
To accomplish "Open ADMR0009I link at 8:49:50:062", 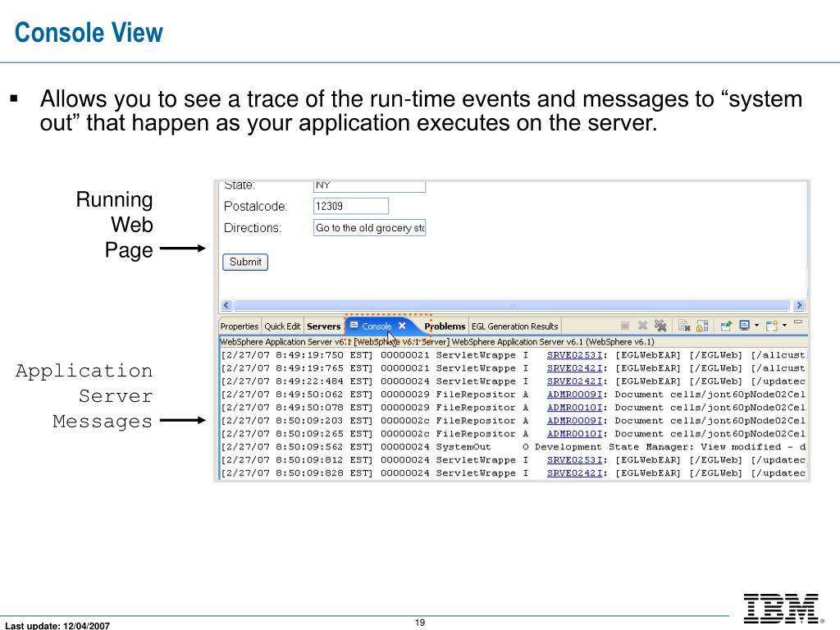I will 574,395.
